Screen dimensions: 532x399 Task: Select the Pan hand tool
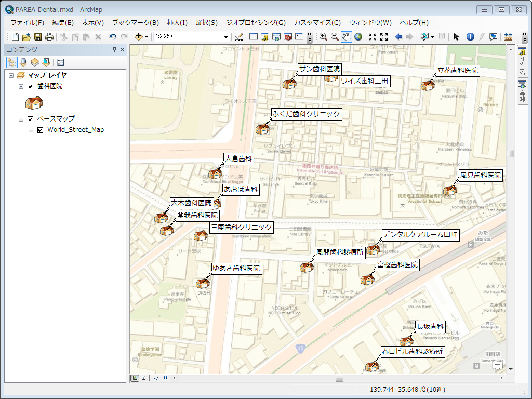click(x=346, y=37)
